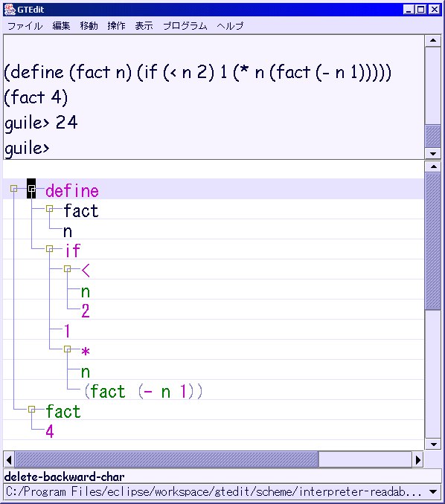Minimize the GTEdit window

coord(409,10)
